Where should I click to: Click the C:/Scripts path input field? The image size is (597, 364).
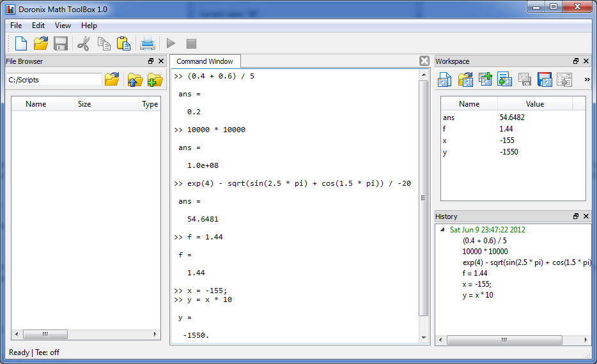tap(54, 79)
